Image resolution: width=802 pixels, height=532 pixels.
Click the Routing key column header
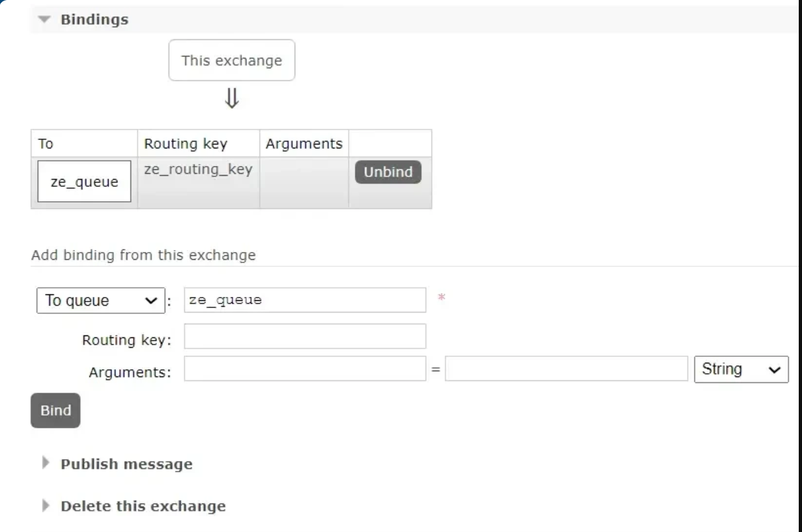coord(186,143)
